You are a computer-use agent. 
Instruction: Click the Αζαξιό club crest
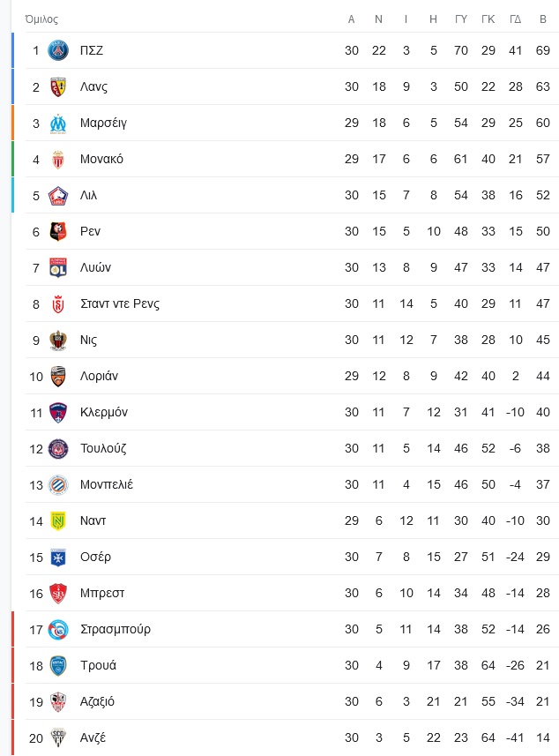[x=58, y=701]
